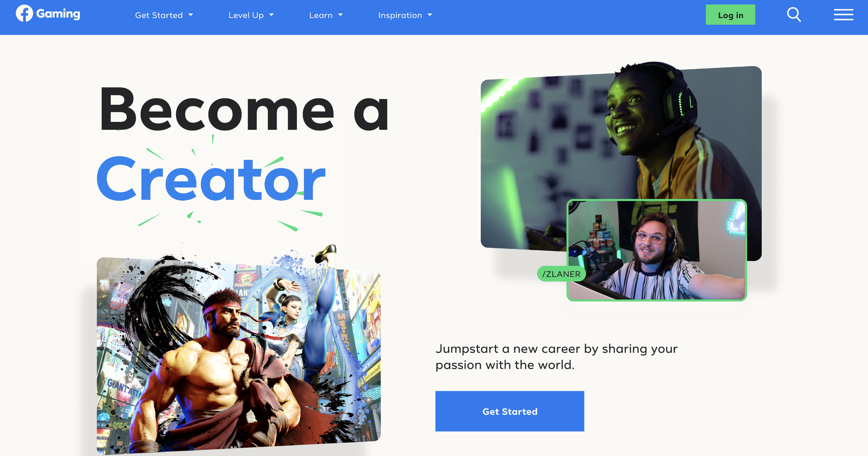Click the /ZLANER creator tag
This screenshot has width=868, height=456.
561,274
